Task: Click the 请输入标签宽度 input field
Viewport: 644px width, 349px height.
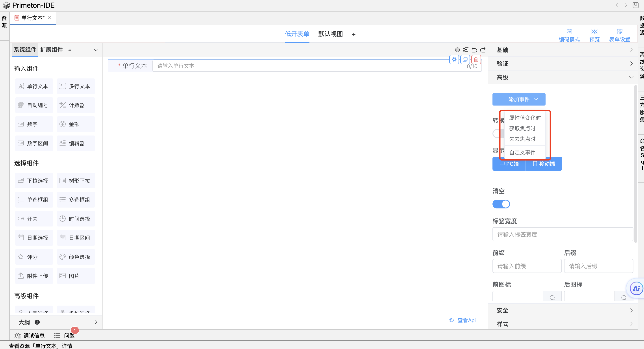Action: 563,234
